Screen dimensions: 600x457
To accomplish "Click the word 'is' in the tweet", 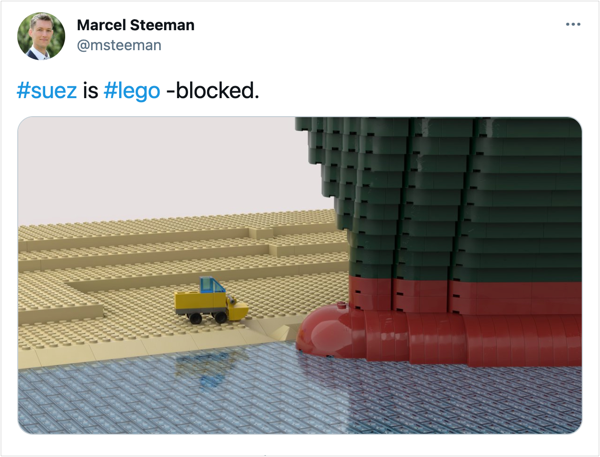I will click(x=90, y=91).
